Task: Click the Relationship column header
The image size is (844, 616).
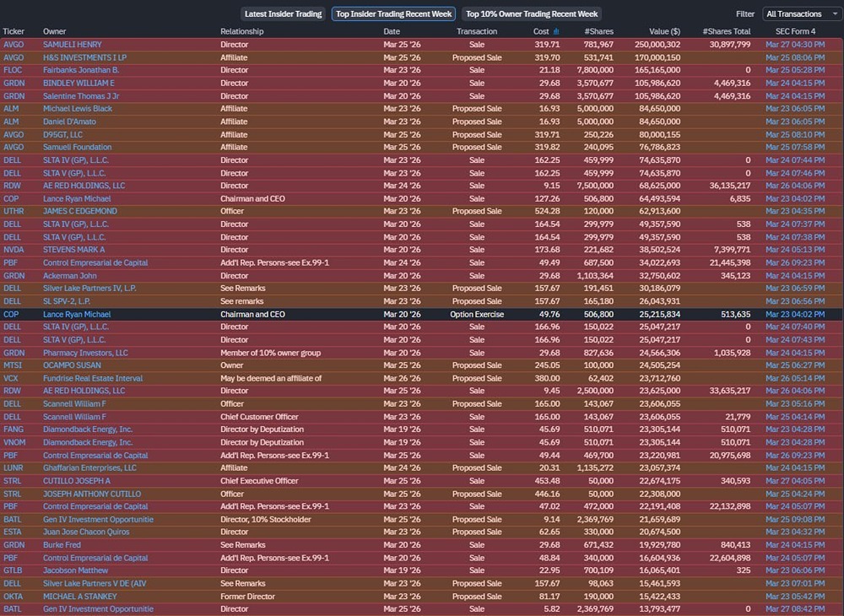Action: (242, 31)
